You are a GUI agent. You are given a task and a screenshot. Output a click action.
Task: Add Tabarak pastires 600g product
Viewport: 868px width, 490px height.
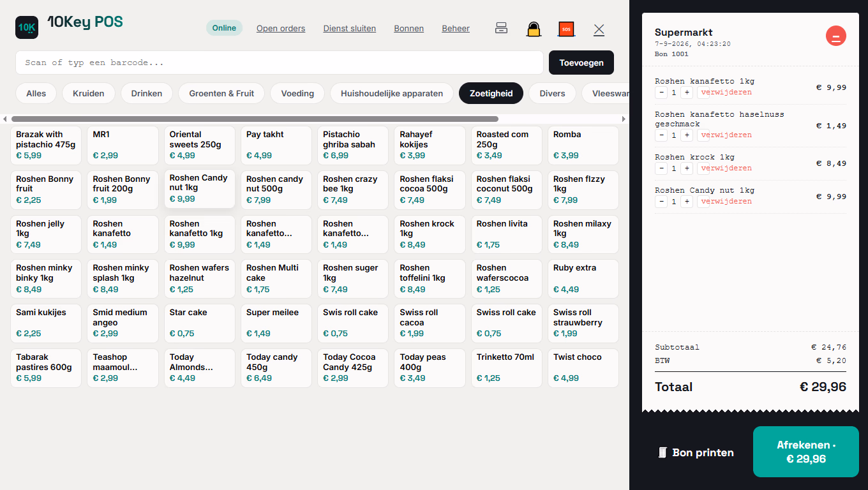point(46,368)
